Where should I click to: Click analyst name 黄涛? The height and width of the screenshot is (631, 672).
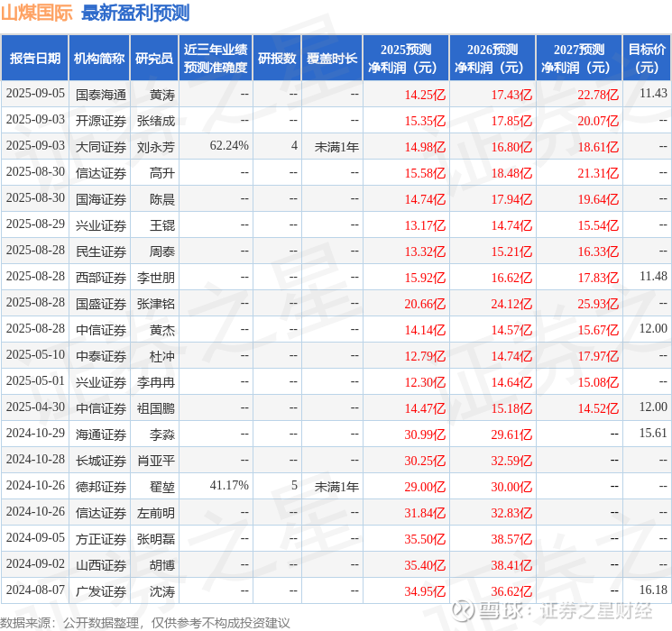[162, 95]
